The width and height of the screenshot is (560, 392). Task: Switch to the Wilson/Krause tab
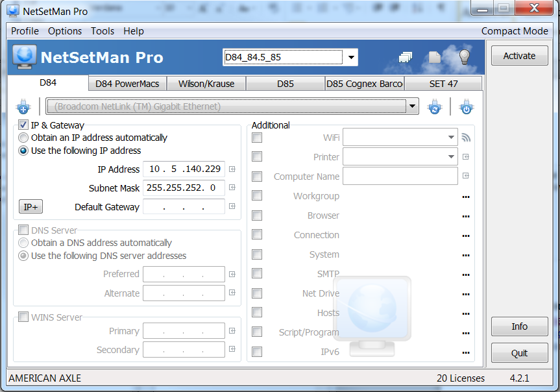206,84
